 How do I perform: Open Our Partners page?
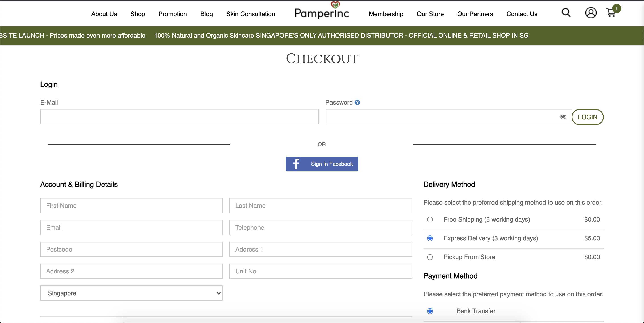tap(475, 14)
